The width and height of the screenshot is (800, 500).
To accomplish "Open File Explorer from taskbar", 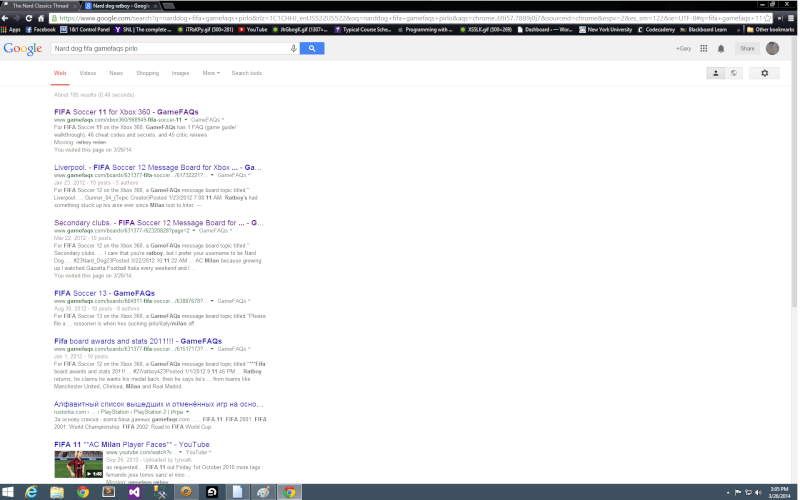I will coord(57,492).
